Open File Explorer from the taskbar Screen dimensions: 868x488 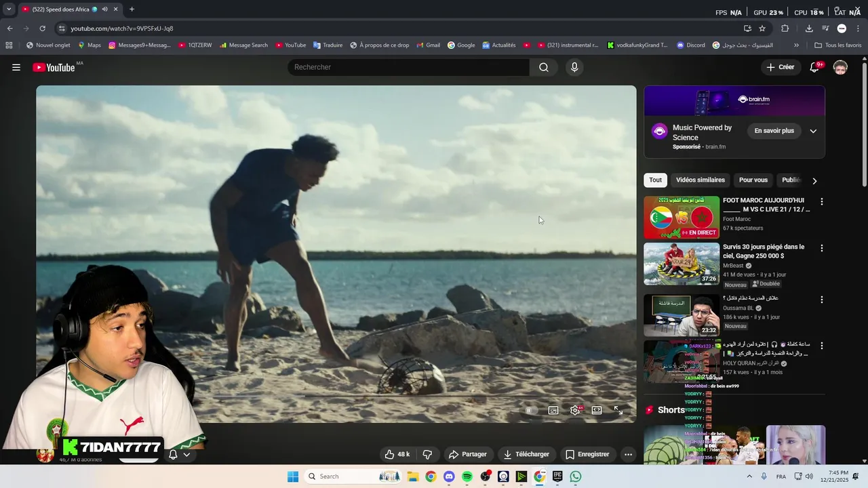tap(412, 476)
